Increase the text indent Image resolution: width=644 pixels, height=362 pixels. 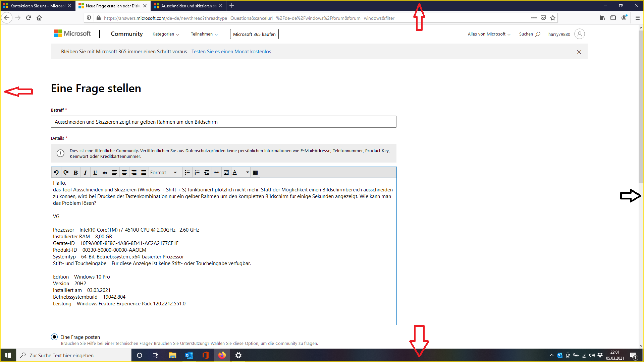(x=207, y=173)
